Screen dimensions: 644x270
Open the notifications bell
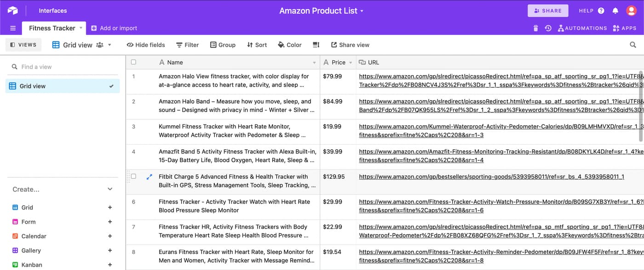[615, 11]
